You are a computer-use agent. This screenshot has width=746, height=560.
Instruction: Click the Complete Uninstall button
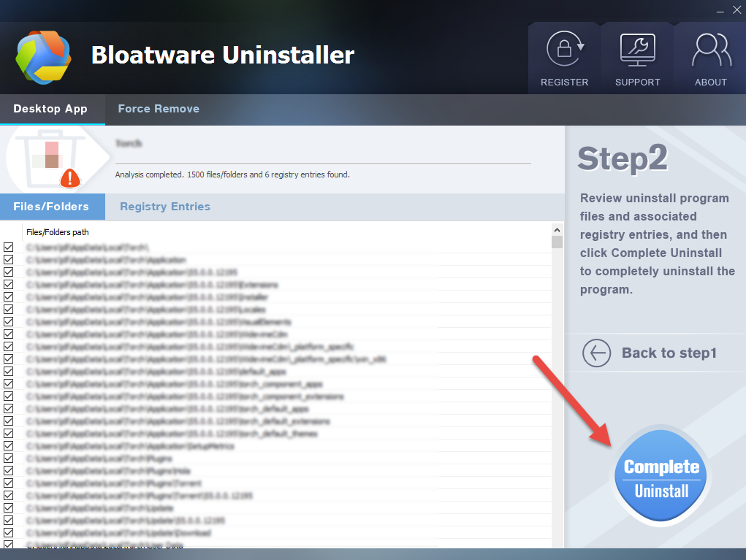coord(661,477)
